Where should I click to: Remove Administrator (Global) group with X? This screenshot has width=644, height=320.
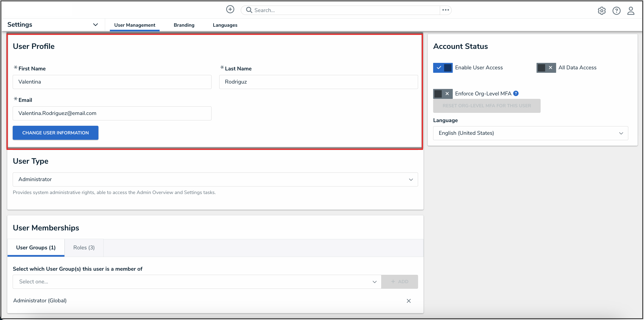(409, 301)
